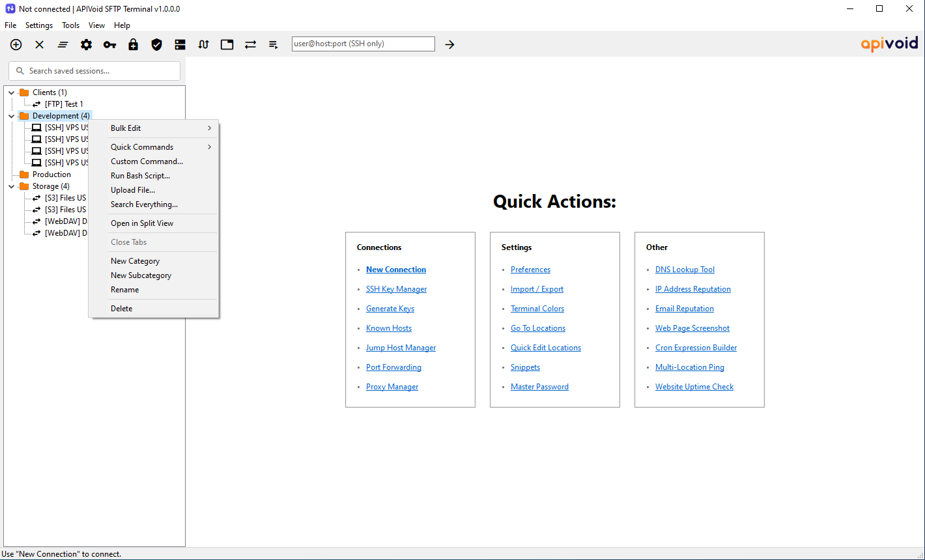Open the IP Address Reputation link

coord(693,289)
